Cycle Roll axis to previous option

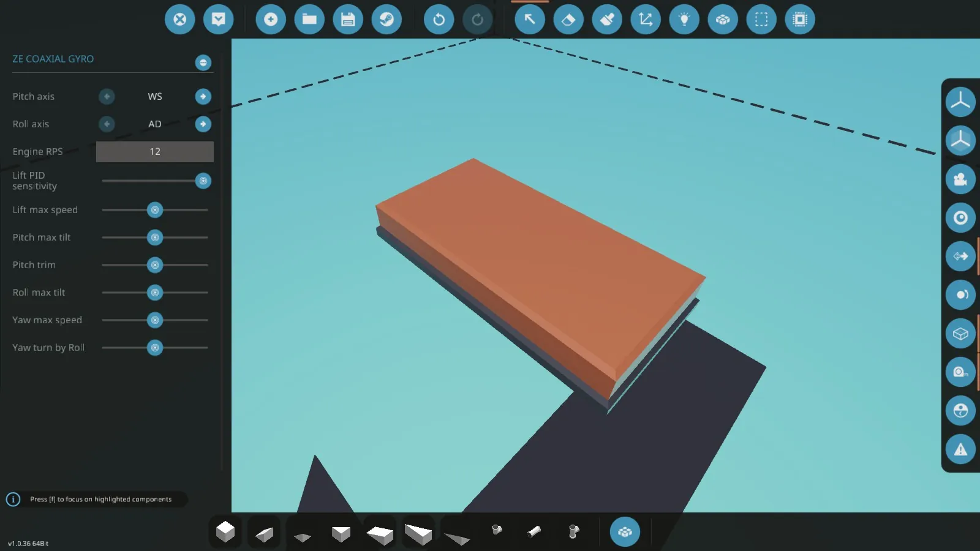(107, 124)
